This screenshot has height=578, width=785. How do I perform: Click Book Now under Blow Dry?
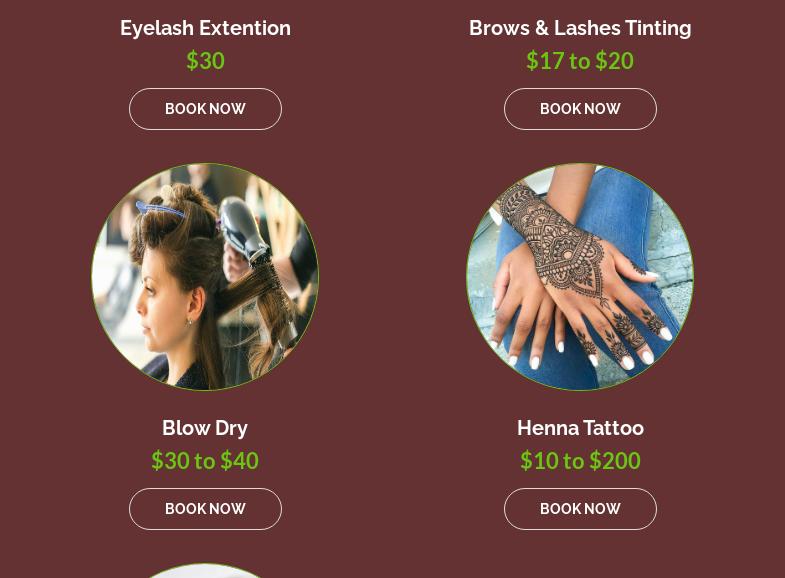205,509
